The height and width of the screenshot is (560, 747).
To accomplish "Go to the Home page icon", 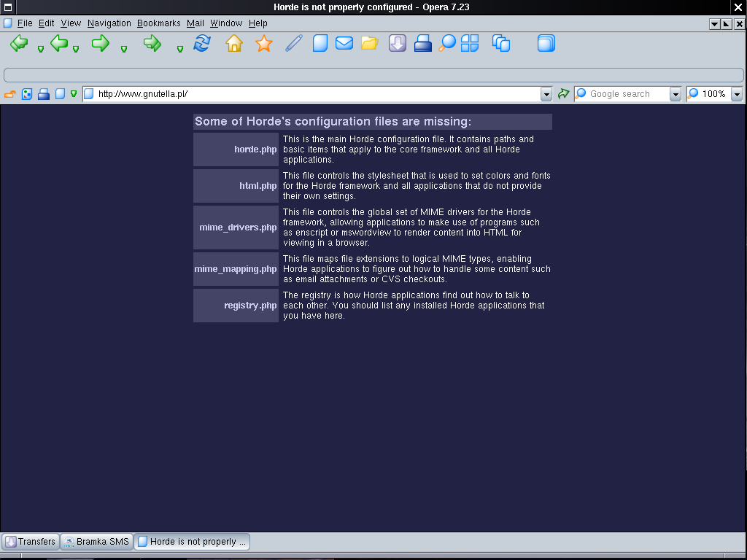I will [234, 44].
